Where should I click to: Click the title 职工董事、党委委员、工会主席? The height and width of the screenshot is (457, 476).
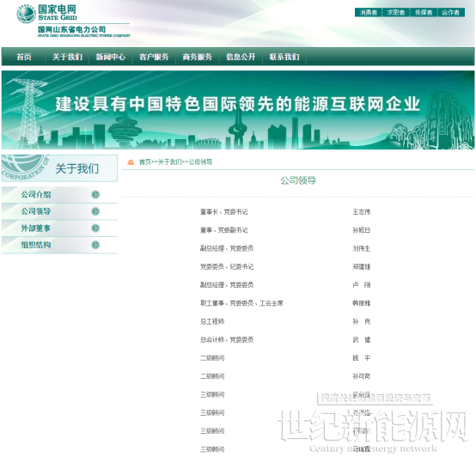[x=241, y=303]
